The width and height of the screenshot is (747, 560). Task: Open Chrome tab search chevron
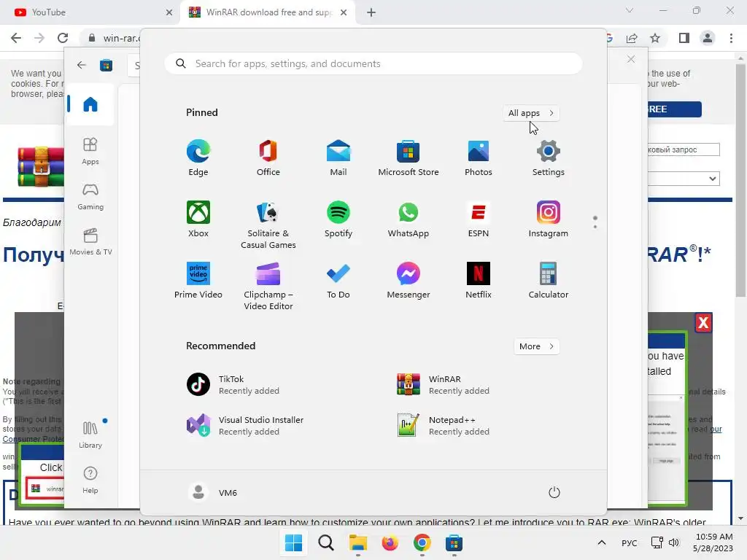pyautogui.click(x=630, y=10)
